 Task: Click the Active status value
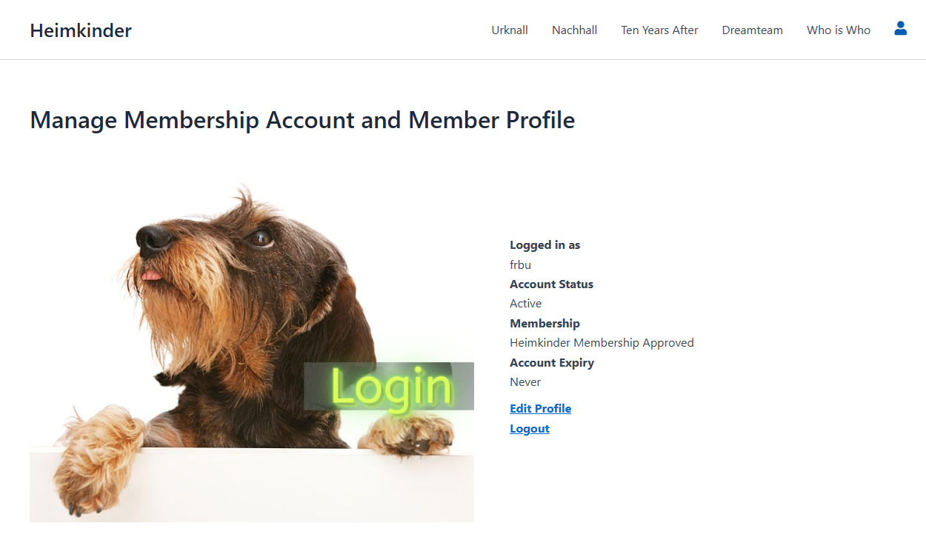pyautogui.click(x=525, y=304)
